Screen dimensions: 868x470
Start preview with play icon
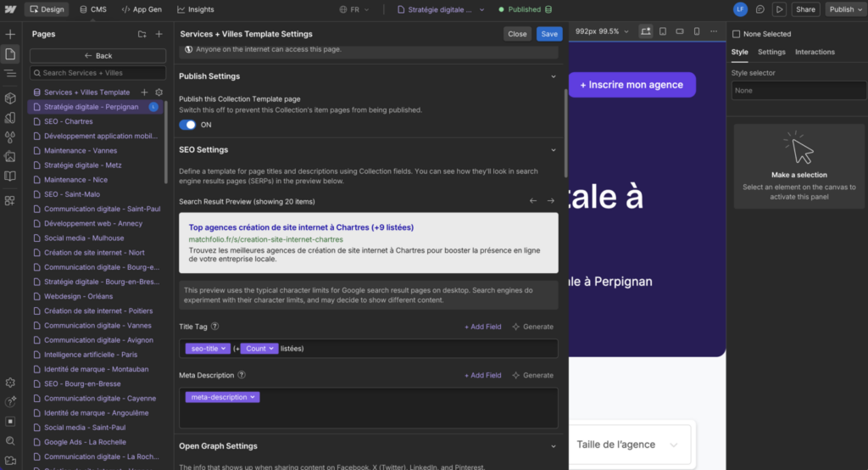(x=779, y=9)
